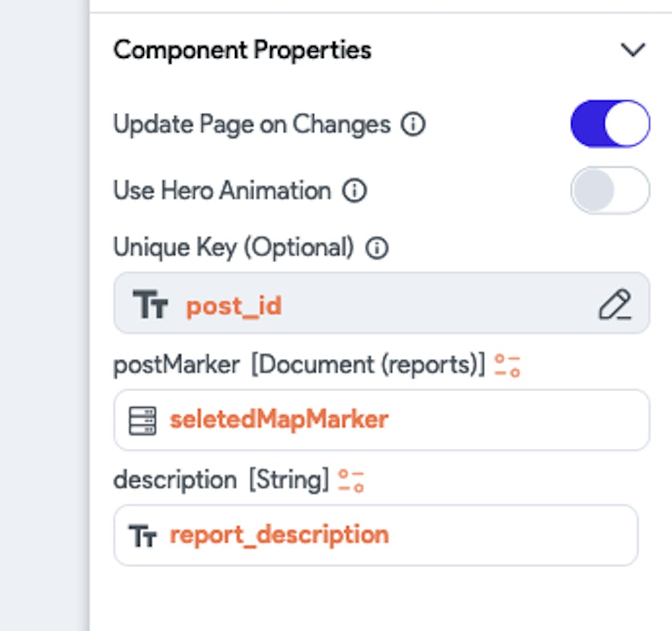
Task: Click the document icon in seletedMapMarker field
Action: [x=142, y=421]
